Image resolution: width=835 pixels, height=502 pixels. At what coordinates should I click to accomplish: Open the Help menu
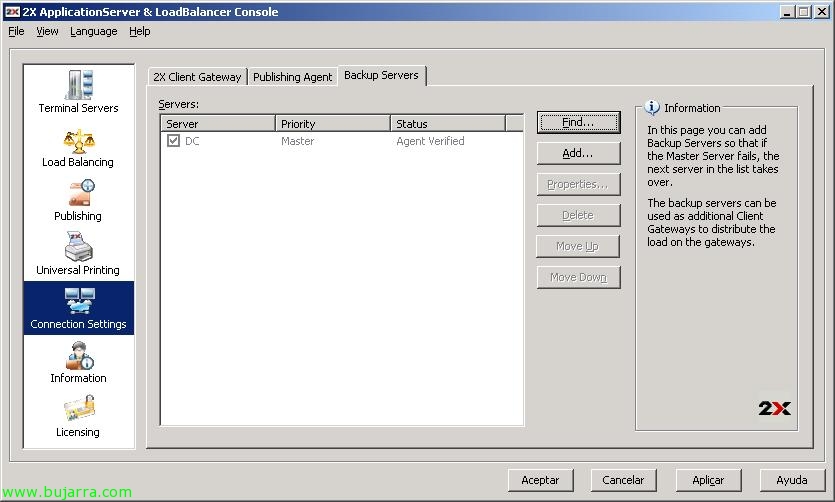(140, 31)
